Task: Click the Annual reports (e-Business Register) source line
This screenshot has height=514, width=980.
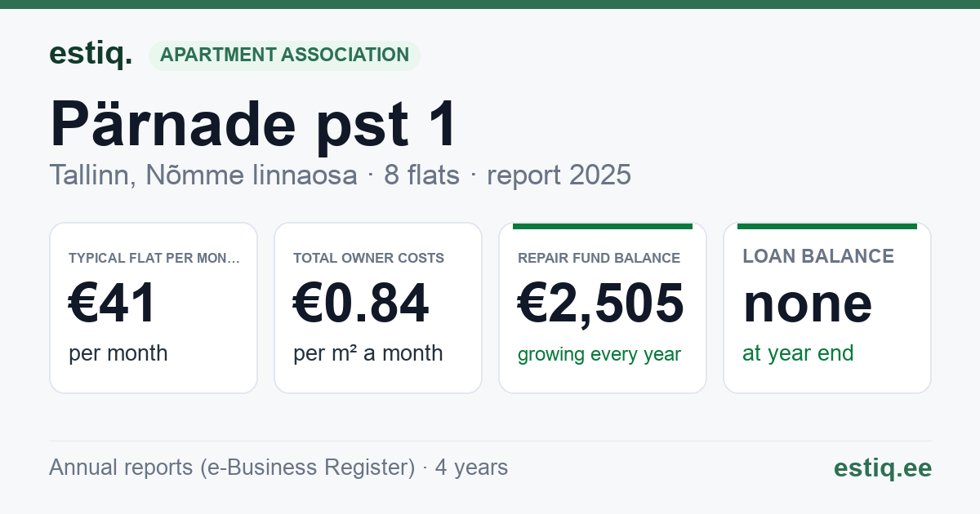Action: pyautogui.click(x=278, y=467)
